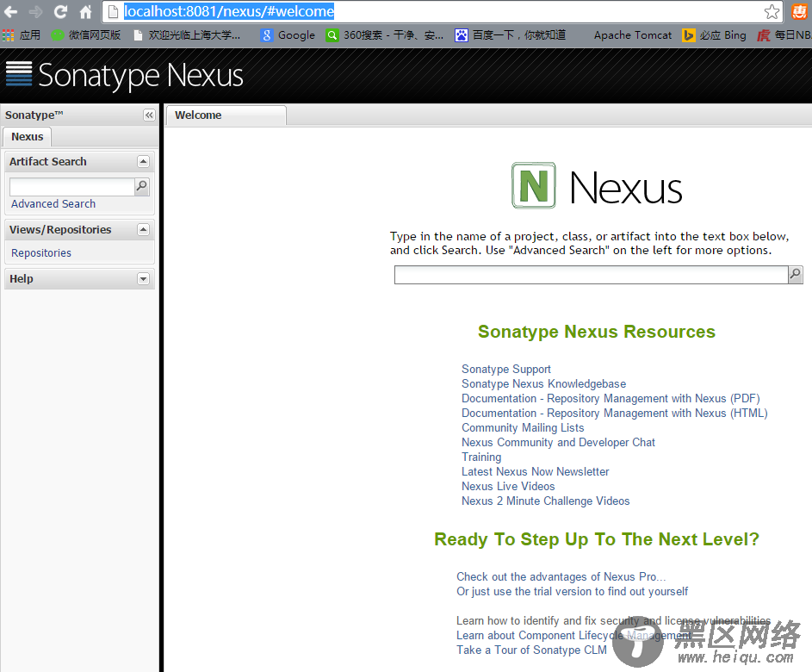Collapse the Views/Repositories panel
This screenshot has height=672, width=812.
(144, 229)
